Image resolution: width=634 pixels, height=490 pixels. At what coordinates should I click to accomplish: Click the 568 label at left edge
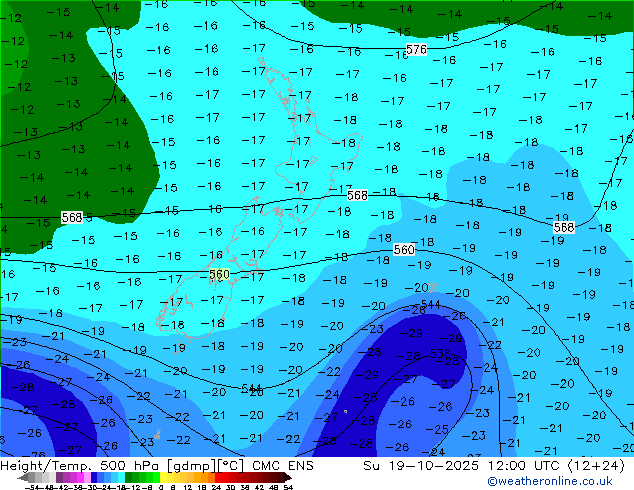point(72,218)
